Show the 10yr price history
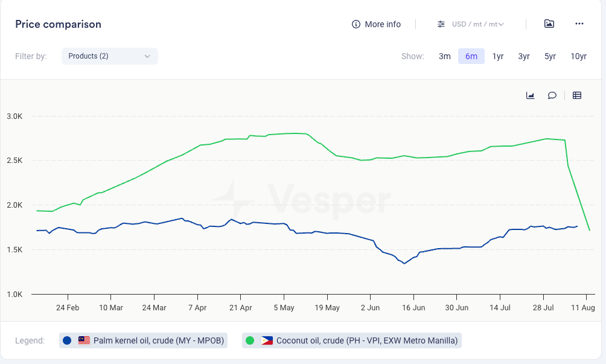 coord(578,56)
